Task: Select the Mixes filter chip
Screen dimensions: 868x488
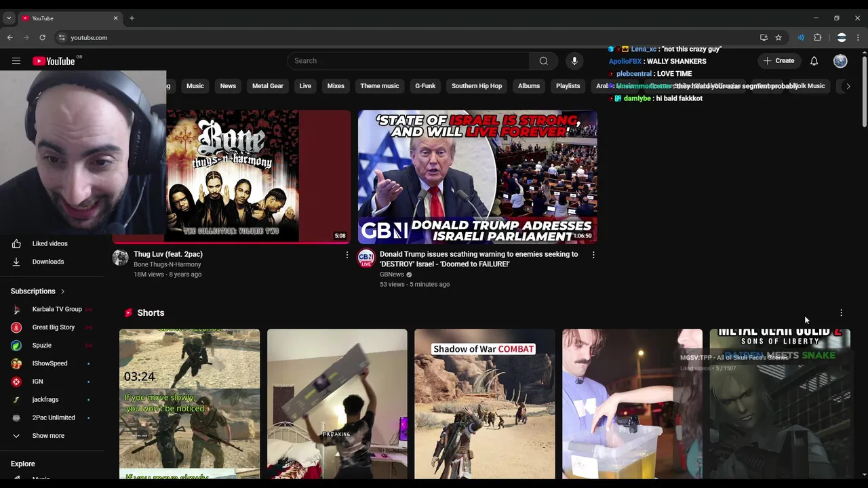Action: pos(336,86)
